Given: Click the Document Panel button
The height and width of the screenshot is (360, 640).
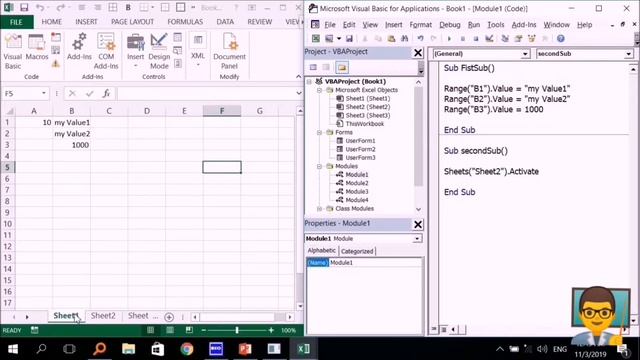Looking at the screenshot, I should 229,51.
